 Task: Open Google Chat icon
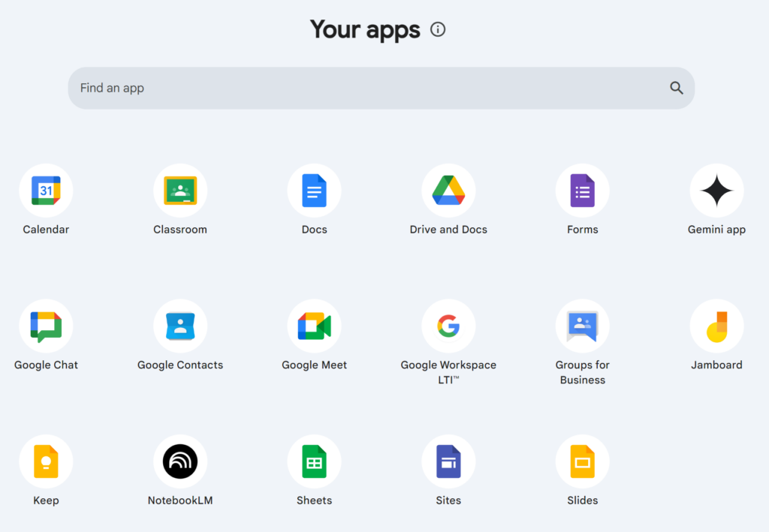coord(46,326)
